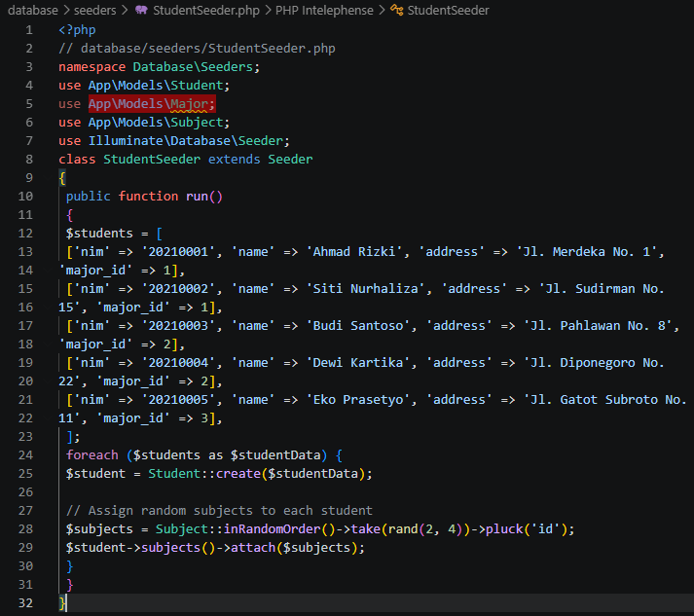Click the 'attach' method call on line 29
This screenshot has width=694, height=616.
point(253,548)
